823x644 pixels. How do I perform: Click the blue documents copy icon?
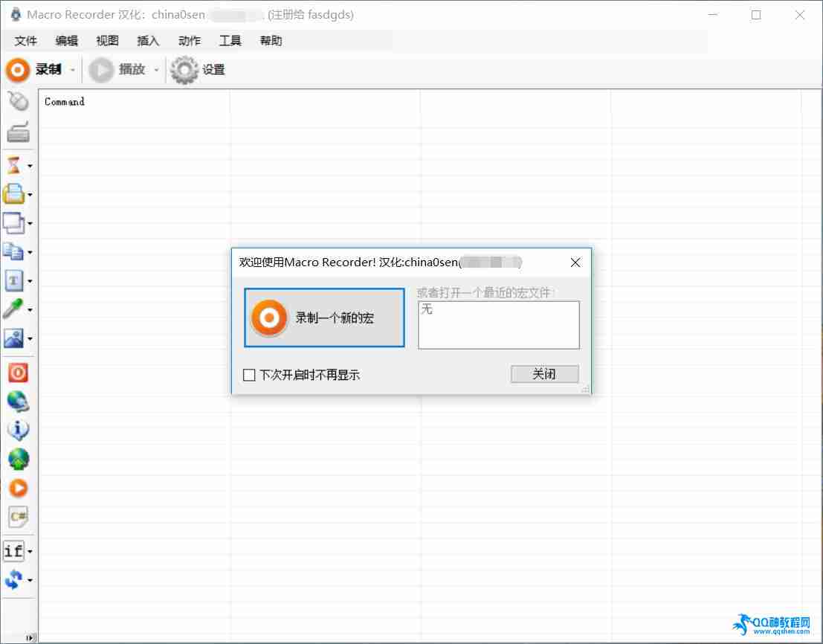click(x=13, y=252)
